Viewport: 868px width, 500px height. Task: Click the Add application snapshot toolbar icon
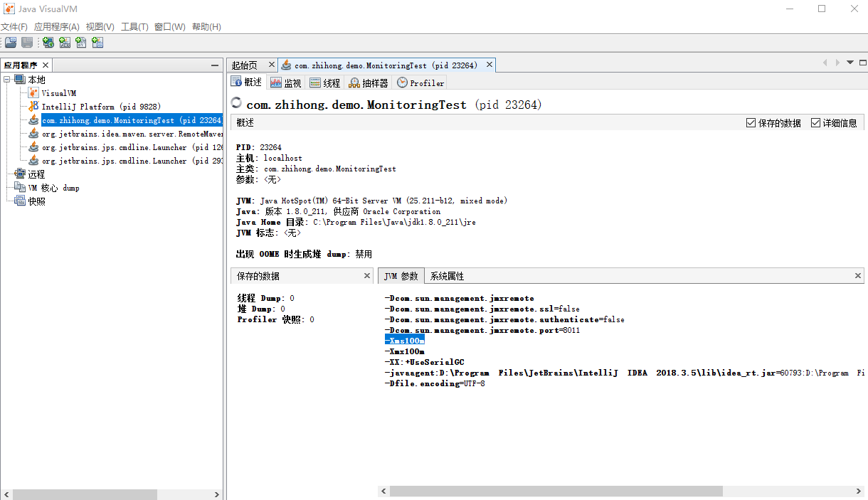pos(97,43)
